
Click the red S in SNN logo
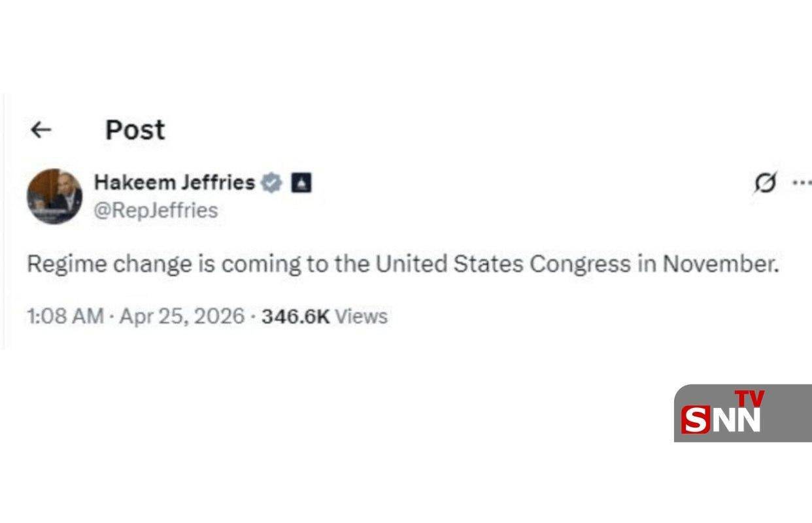pyautogui.click(x=695, y=420)
